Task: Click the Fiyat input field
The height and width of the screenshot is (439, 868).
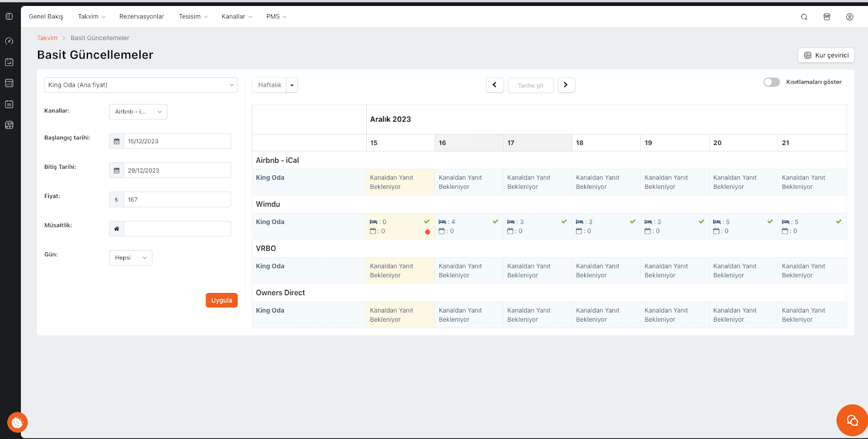Action: (x=177, y=200)
